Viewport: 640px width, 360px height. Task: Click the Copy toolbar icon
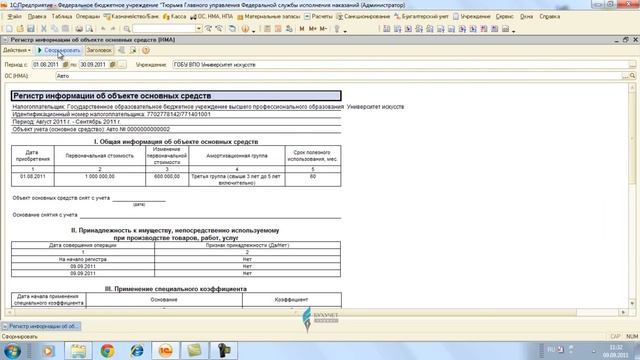point(54,29)
